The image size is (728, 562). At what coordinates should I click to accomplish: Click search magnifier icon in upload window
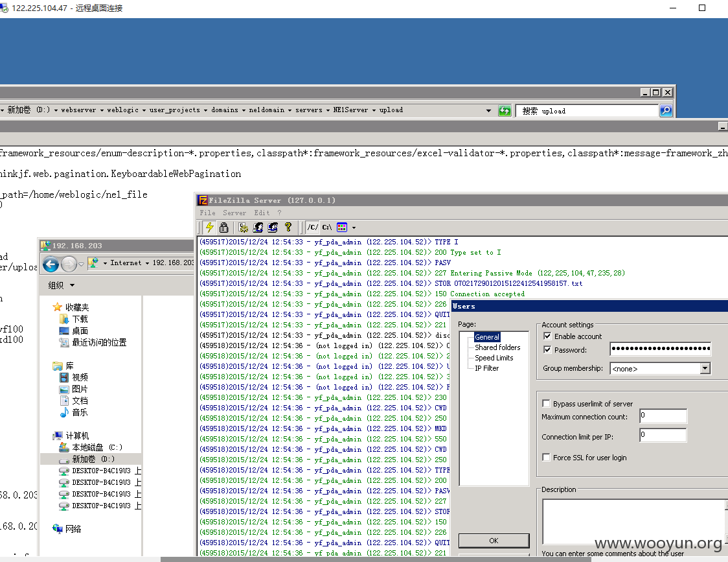pos(666,111)
